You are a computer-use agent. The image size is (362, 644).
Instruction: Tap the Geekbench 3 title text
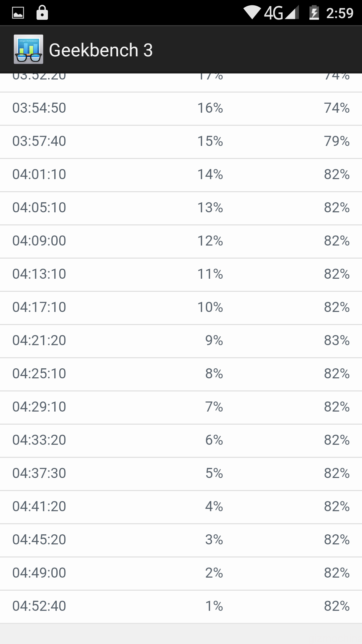[x=101, y=50]
